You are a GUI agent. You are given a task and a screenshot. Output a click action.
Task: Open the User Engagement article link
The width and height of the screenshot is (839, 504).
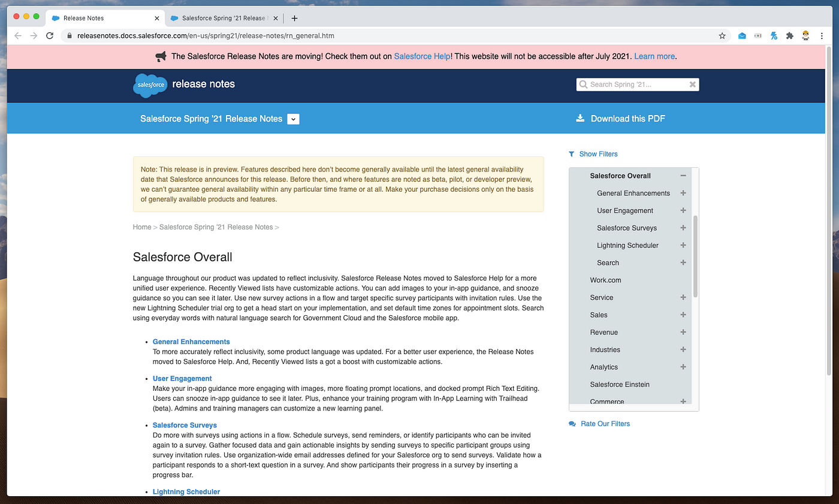coord(182,378)
